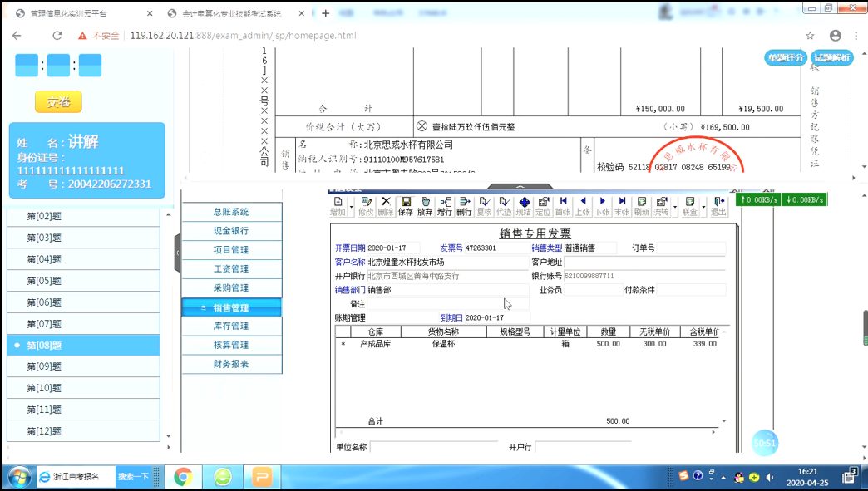Screen dimensions: 868x491
Task: Click the 开票日期 field
Action: tap(392, 248)
